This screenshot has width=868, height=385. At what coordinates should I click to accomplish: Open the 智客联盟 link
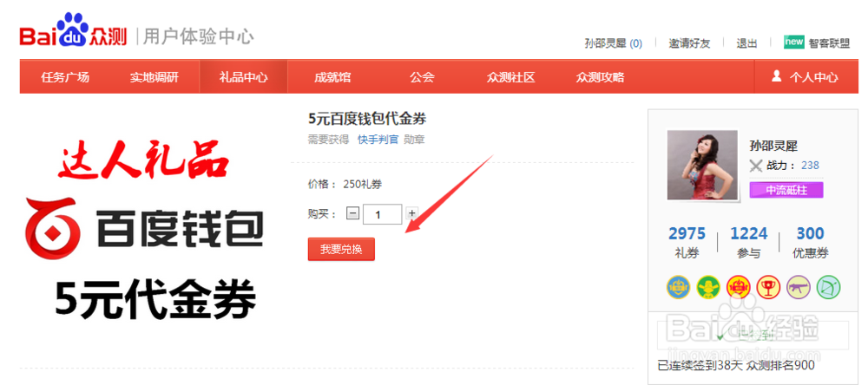pos(829,43)
